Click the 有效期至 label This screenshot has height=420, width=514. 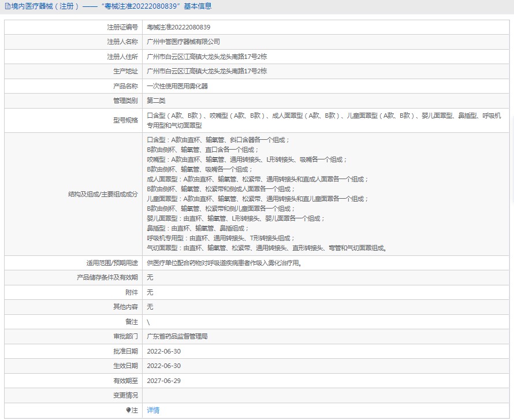tap(125, 381)
